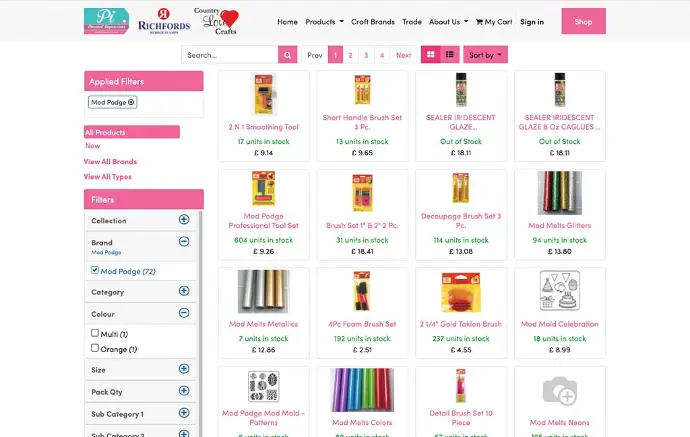Viewport: 690px width, 437px height.
Task: Open Detail Brush Set 10 Piece image
Action: coord(461,386)
